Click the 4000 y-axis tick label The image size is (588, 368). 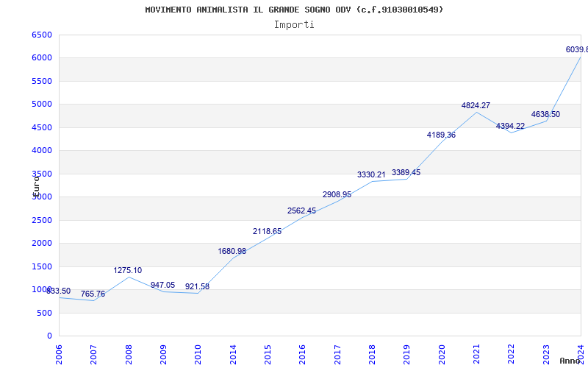(x=42, y=151)
